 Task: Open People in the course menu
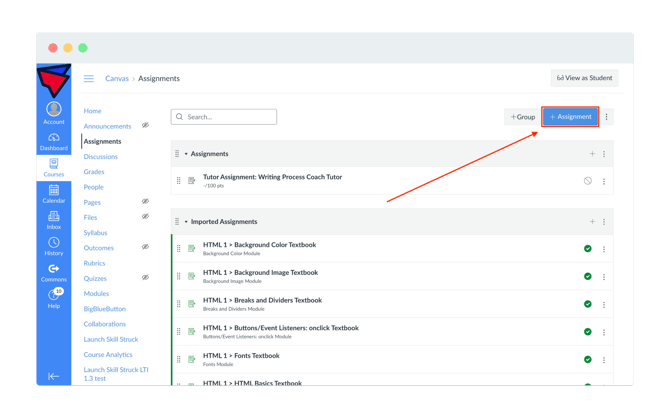[x=94, y=187]
